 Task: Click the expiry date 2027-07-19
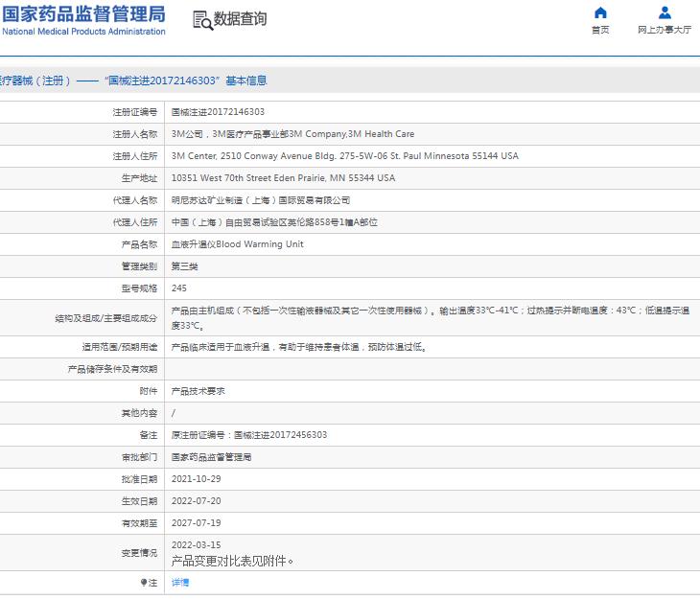tap(196, 523)
